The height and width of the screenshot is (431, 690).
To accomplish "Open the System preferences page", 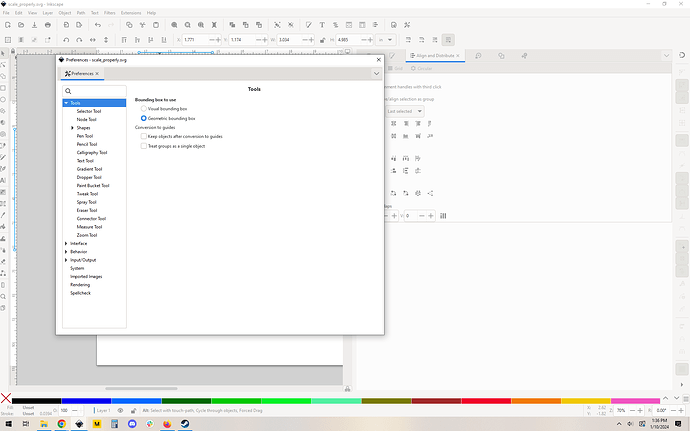I will [77, 268].
